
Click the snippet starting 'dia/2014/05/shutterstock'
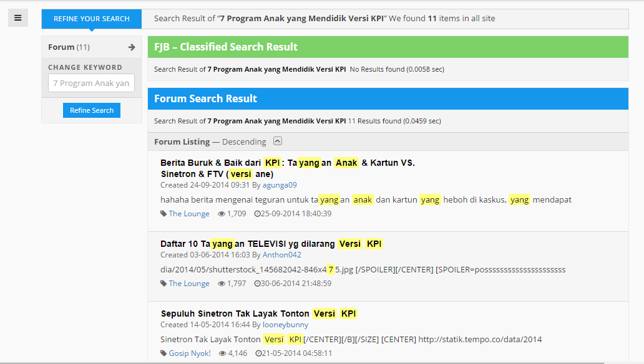363,270
